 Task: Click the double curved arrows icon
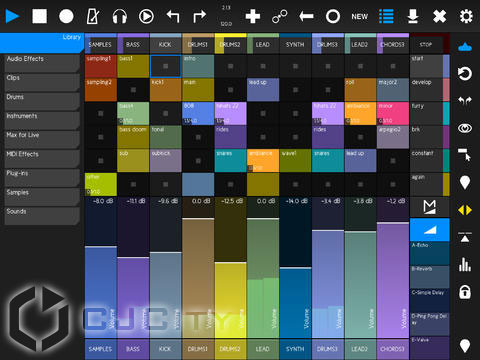coord(465,101)
